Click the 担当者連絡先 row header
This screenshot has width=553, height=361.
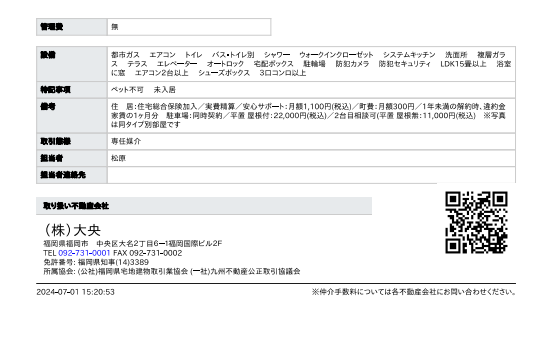pyautogui.click(x=72, y=175)
